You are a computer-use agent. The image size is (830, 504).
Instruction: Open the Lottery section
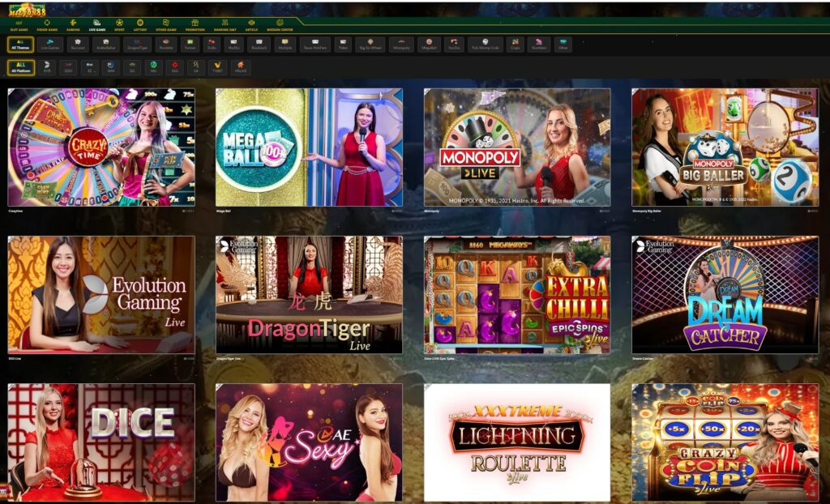pos(140,25)
